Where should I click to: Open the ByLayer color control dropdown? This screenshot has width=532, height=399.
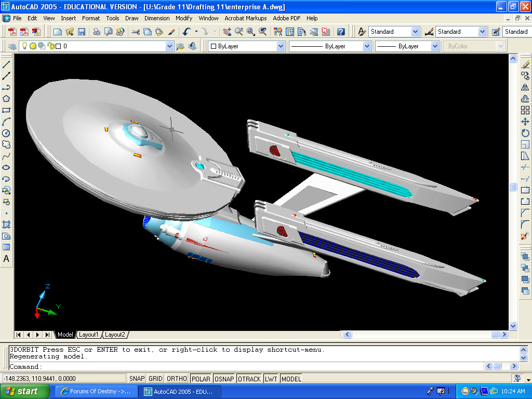(281, 46)
